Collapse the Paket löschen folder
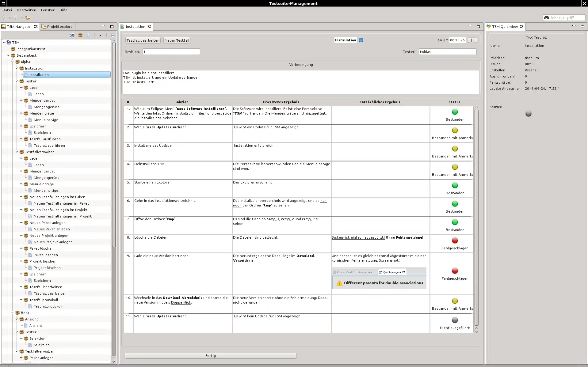The image size is (588, 367). pos(21,248)
